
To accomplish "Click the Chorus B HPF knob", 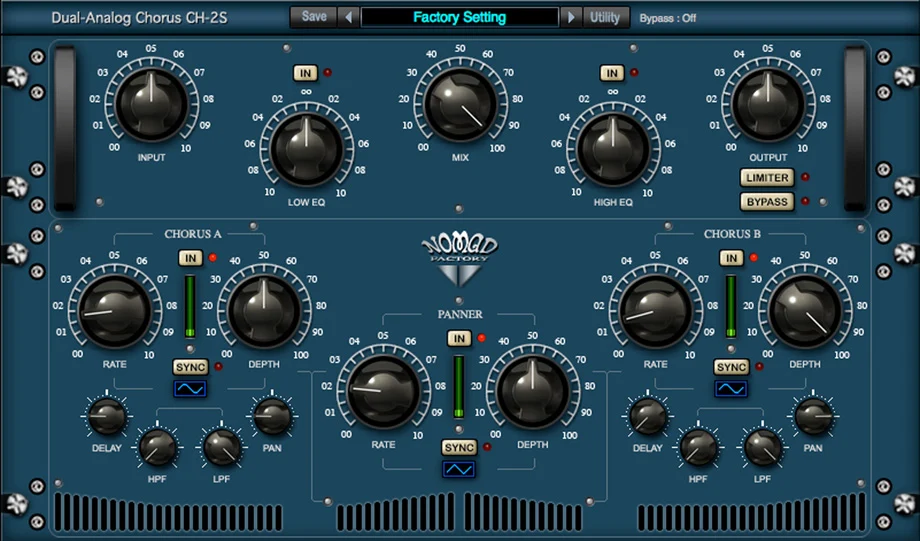I will point(698,447).
